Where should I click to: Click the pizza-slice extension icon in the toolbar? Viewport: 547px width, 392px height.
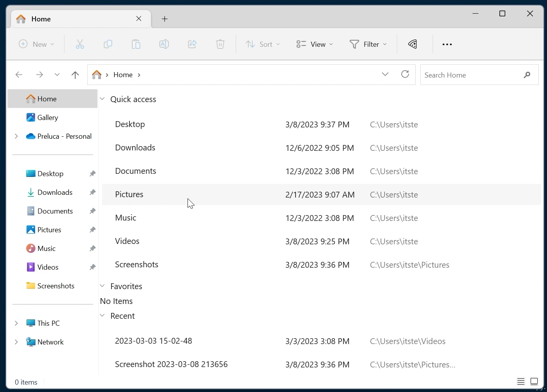point(412,44)
